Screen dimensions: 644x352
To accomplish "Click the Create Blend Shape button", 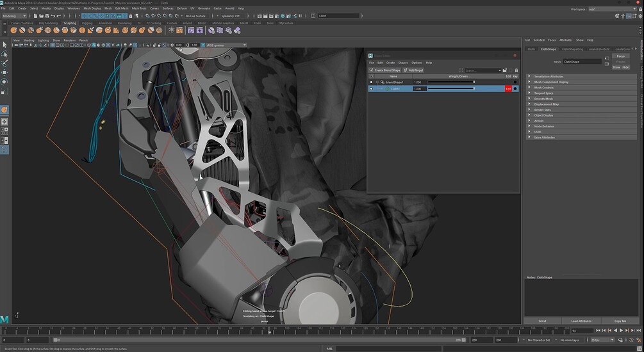I will tap(385, 70).
